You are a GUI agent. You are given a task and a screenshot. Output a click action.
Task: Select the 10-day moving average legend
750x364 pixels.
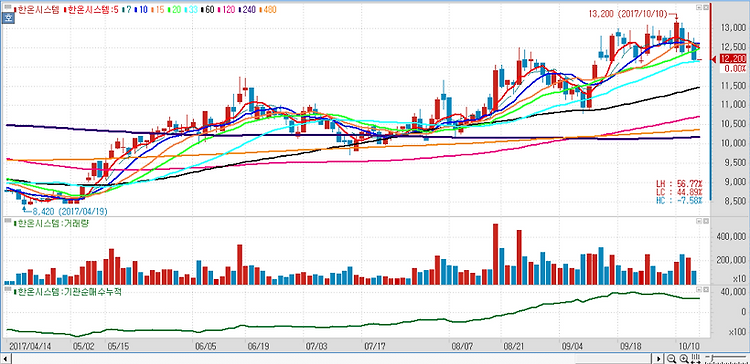coord(141,9)
